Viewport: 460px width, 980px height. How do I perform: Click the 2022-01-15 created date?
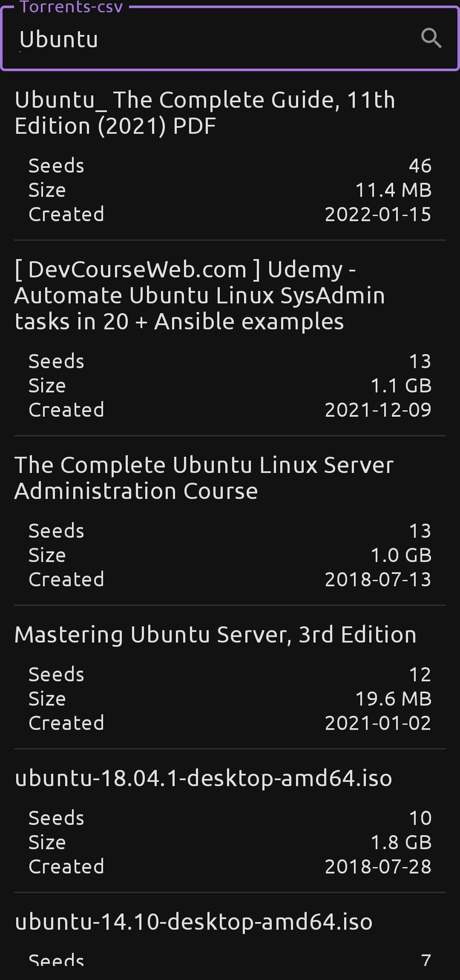[x=378, y=214]
